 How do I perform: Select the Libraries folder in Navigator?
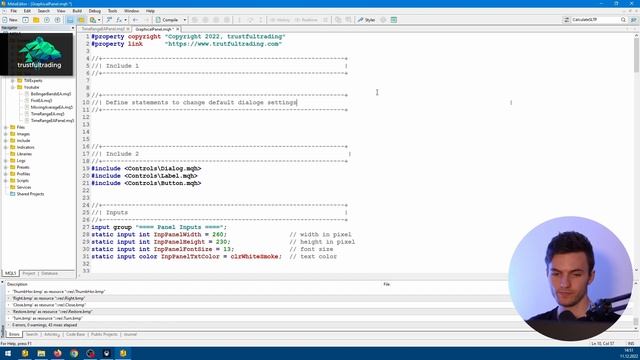click(24, 154)
